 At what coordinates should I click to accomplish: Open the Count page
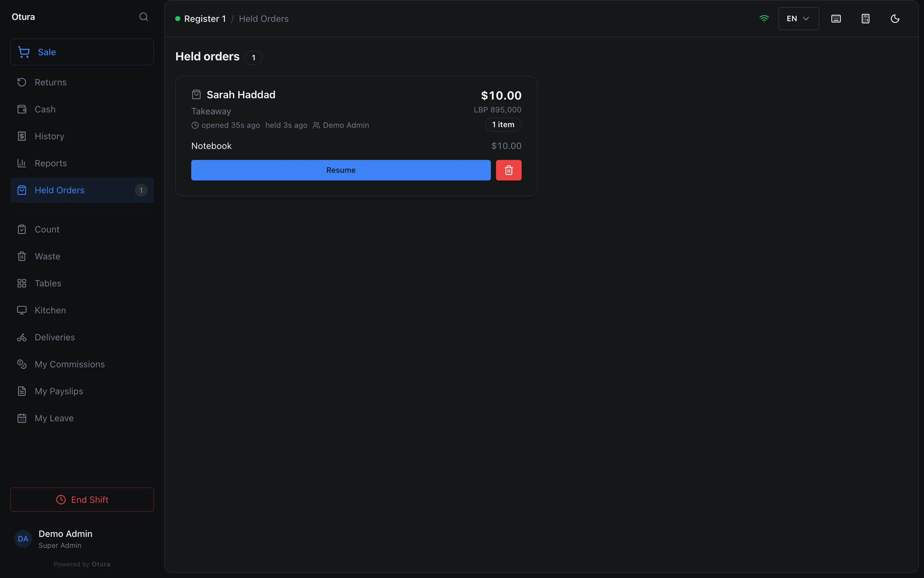82,229
